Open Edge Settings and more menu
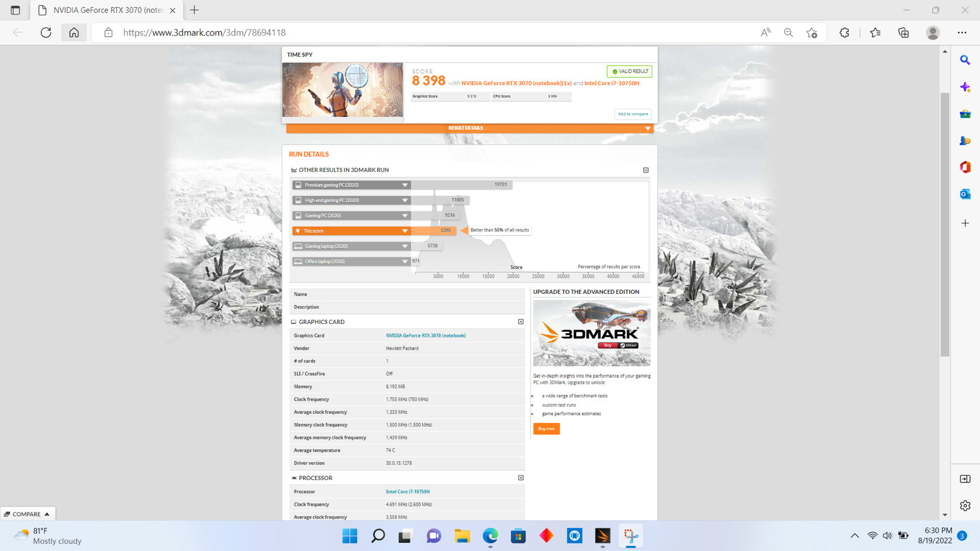 [x=962, y=32]
